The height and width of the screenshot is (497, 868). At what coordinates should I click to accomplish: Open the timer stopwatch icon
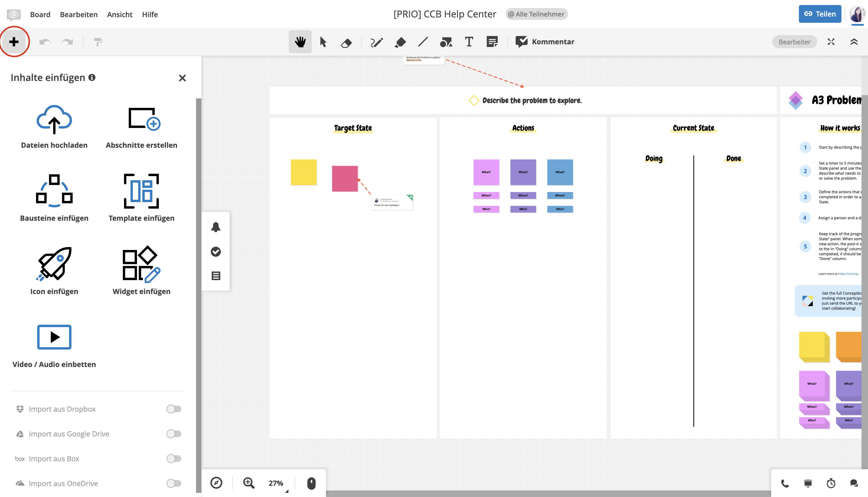831,483
